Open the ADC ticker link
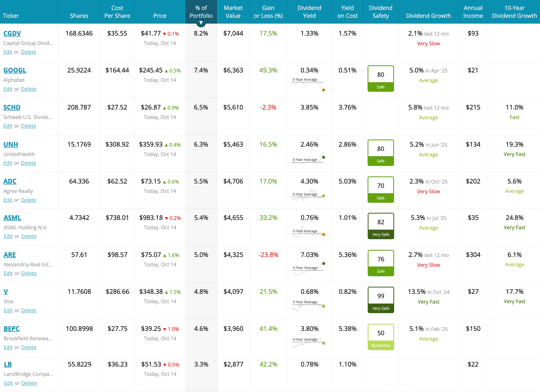540x392 pixels. pos(10,181)
